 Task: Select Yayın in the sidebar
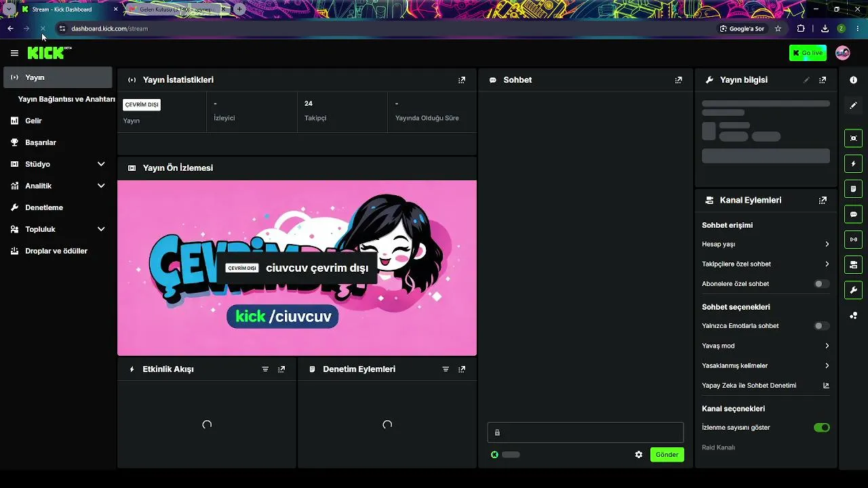click(58, 77)
